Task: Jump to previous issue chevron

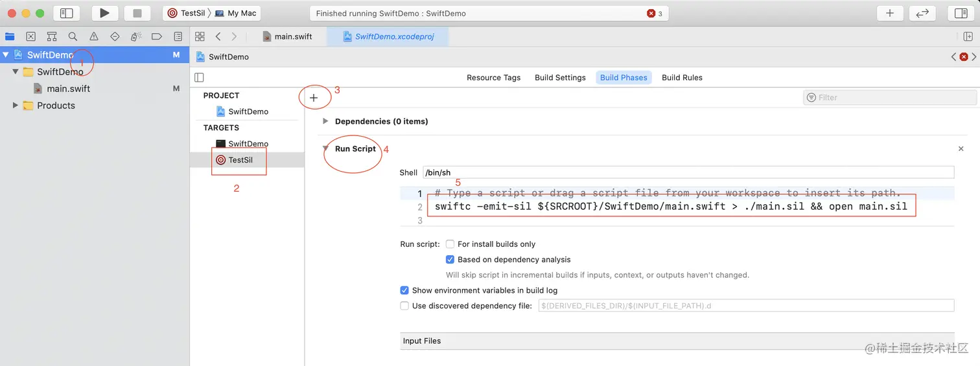Action: point(953,57)
